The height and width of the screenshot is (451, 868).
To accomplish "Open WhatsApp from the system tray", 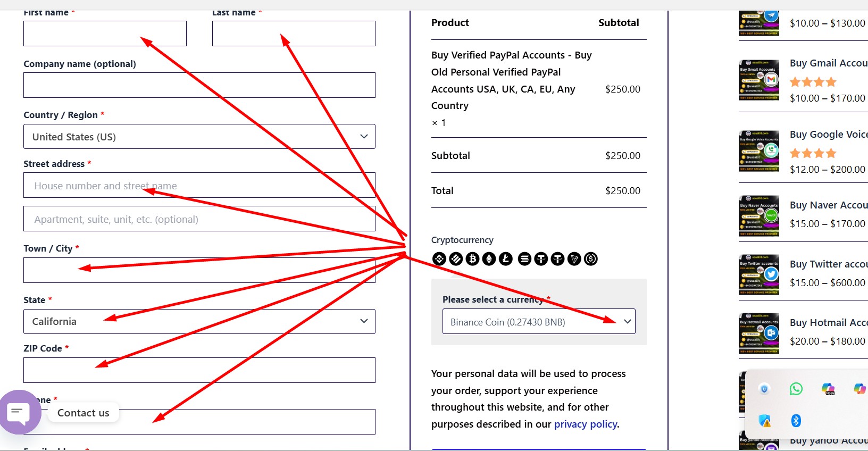I will (x=796, y=389).
